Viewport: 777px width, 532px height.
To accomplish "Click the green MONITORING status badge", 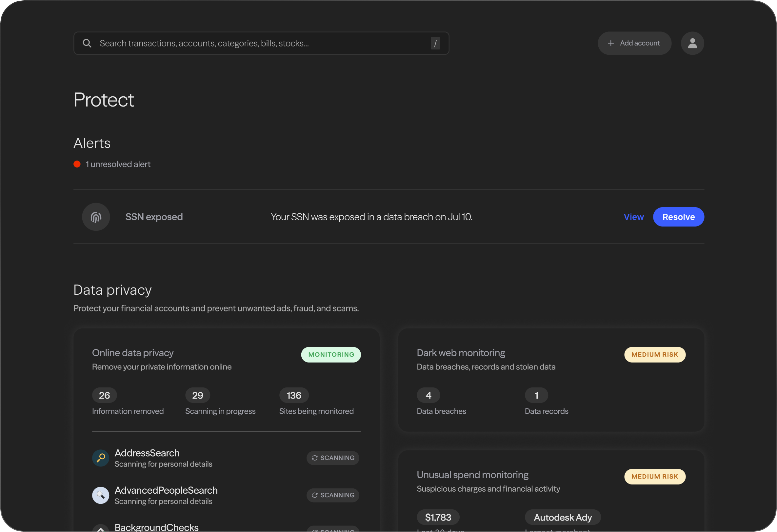I will [x=331, y=354].
